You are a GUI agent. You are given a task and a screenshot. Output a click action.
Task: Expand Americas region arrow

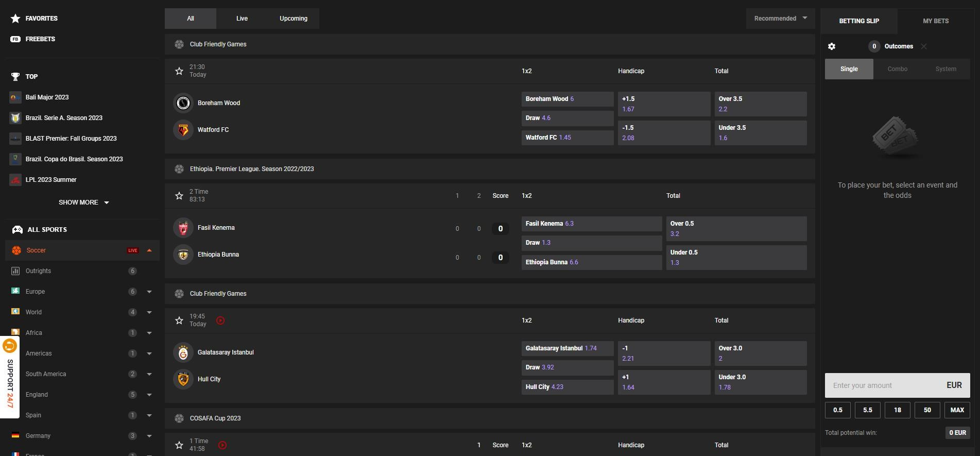pos(149,353)
